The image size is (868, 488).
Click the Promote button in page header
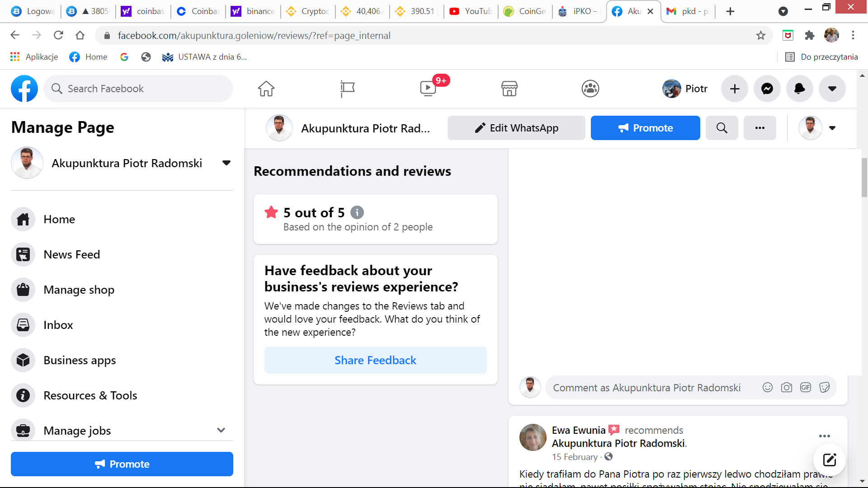coord(646,128)
